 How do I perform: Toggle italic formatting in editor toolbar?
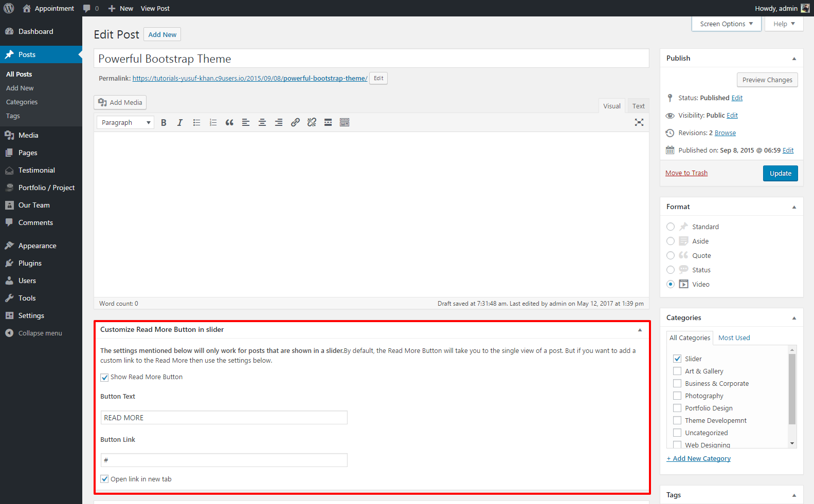(180, 122)
